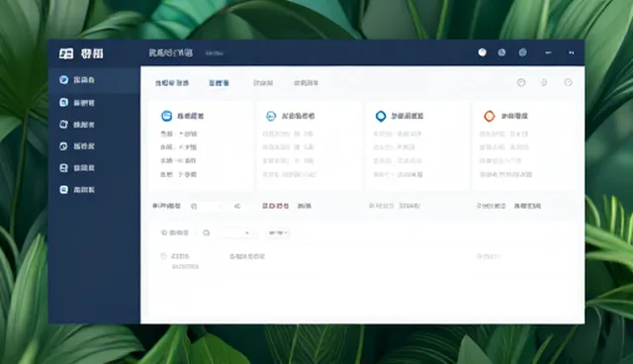
Task: Click the magnifier icon left of the long dropdown
Action: point(207,232)
